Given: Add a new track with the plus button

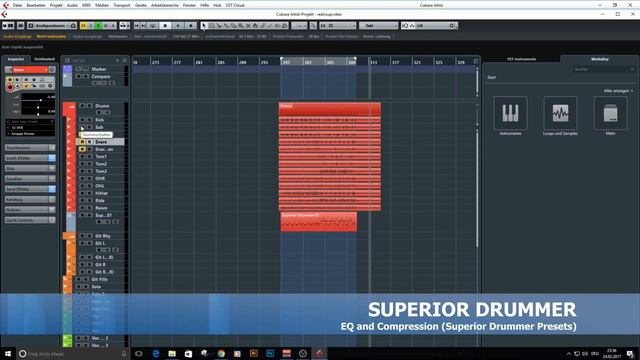Looking at the screenshot, I should point(117,60).
